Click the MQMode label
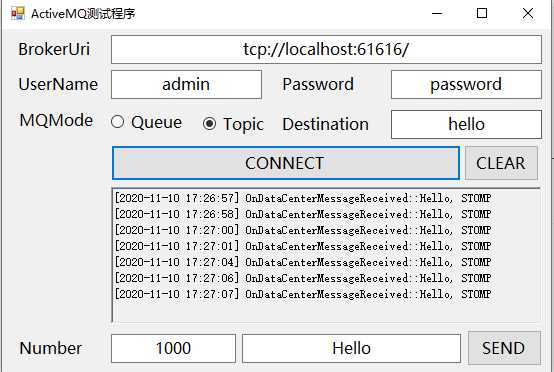Image resolution: width=554 pixels, height=372 pixels. click(56, 120)
